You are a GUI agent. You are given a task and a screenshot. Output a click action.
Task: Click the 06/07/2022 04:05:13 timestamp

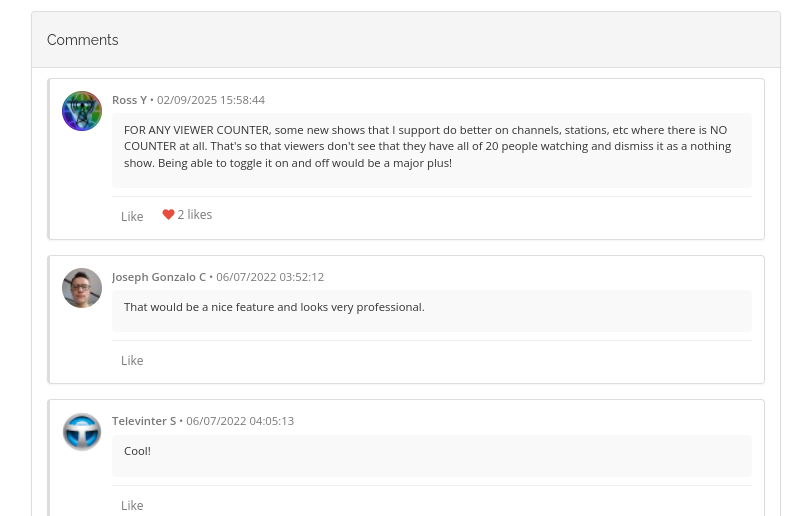(240, 421)
